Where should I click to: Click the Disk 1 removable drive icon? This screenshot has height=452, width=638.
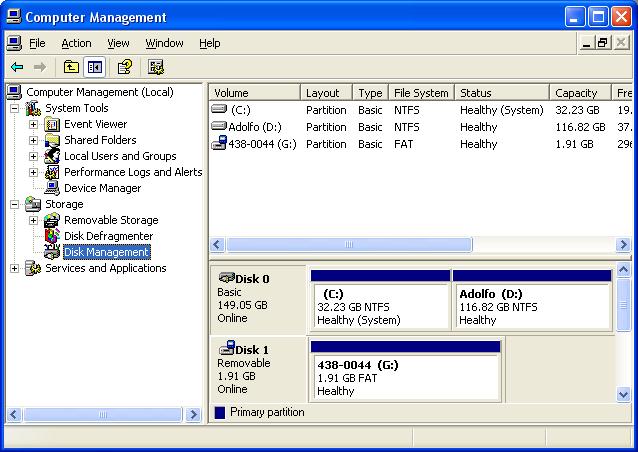coord(226,348)
